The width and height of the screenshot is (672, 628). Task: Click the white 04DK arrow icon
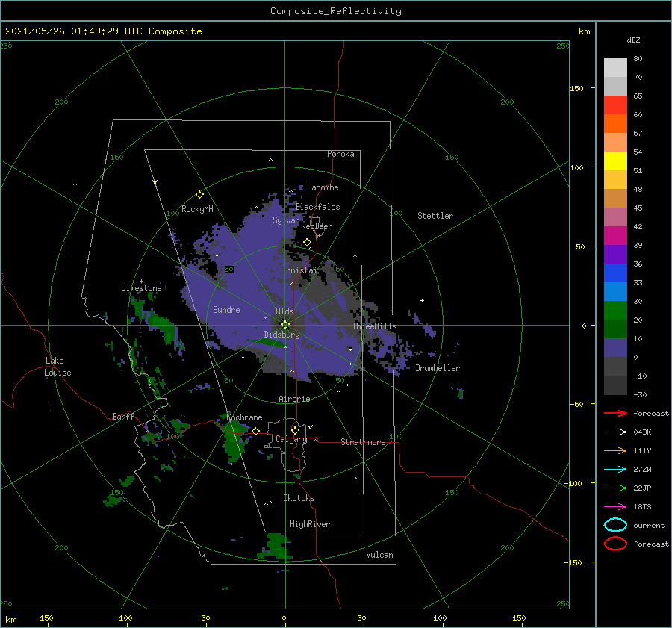coord(615,432)
